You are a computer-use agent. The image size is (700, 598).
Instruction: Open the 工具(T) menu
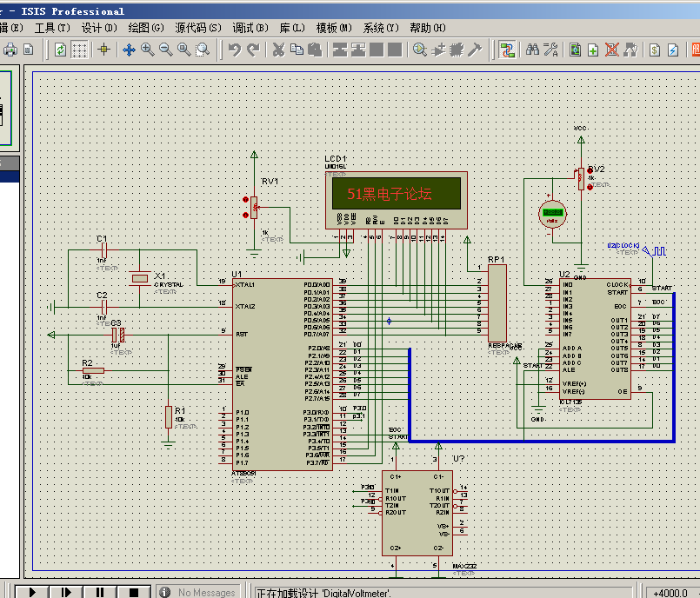(53, 28)
